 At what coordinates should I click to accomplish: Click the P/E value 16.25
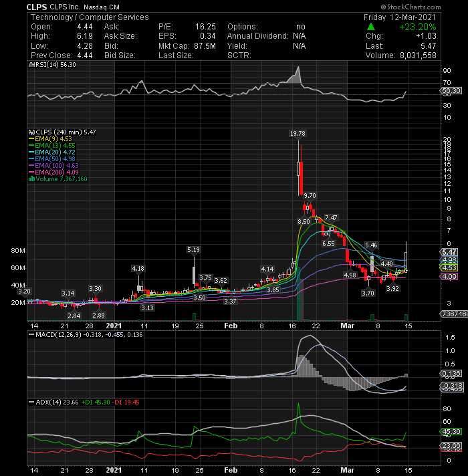(205, 27)
